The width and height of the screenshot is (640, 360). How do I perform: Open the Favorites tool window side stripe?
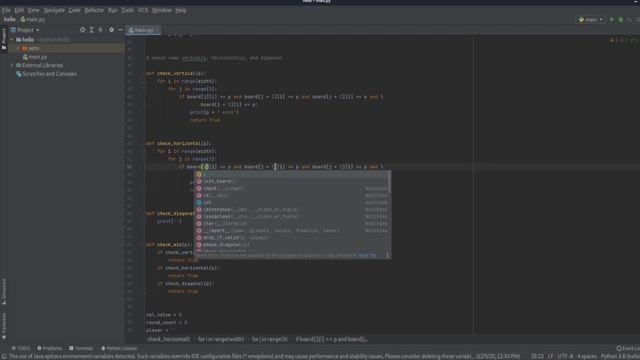4,326
